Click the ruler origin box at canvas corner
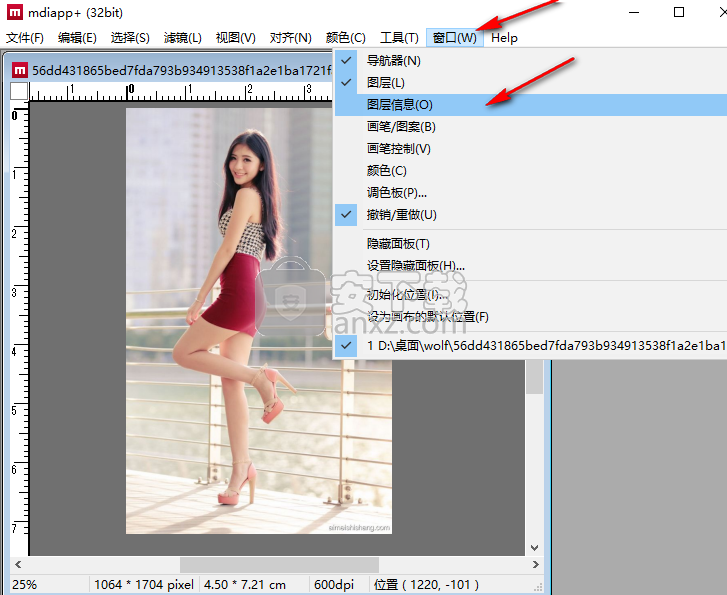The width and height of the screenshot is (727, 595). pyautogui.click(x=19, y=92)
